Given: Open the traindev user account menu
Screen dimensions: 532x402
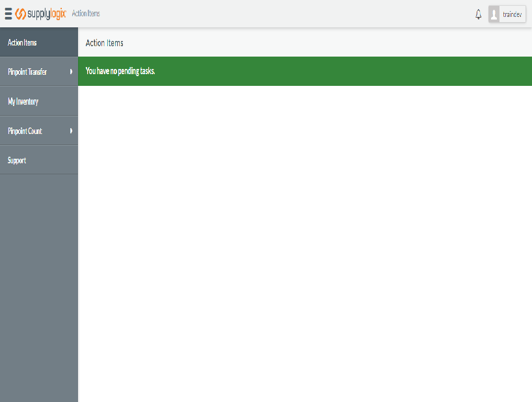Looking at the screenshot, I should [512, 14].
